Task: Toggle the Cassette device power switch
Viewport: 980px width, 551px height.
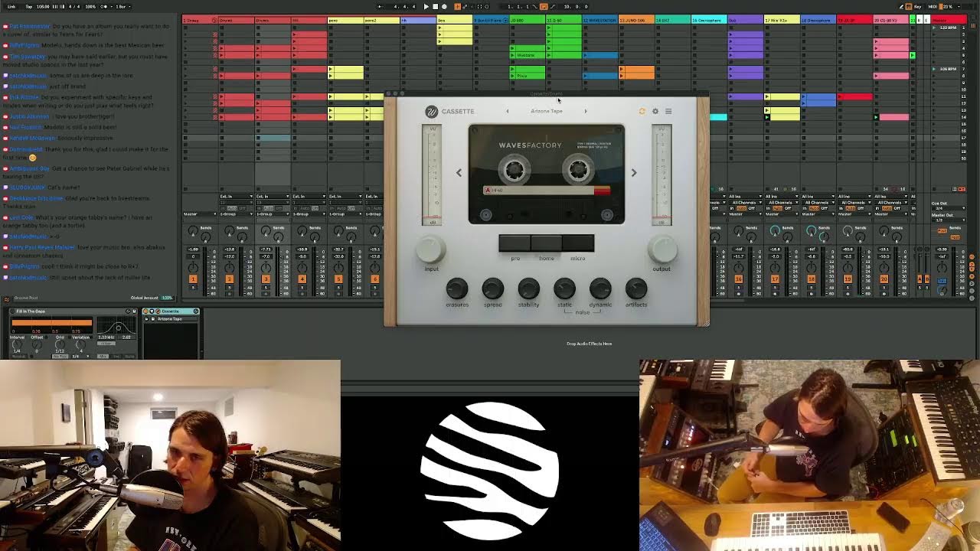Action: pyautogui.click(x=145, y=311)
